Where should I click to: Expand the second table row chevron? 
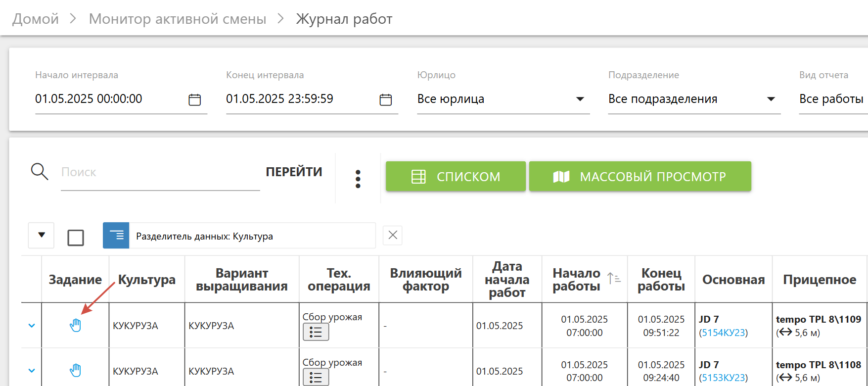coord(32,371)
